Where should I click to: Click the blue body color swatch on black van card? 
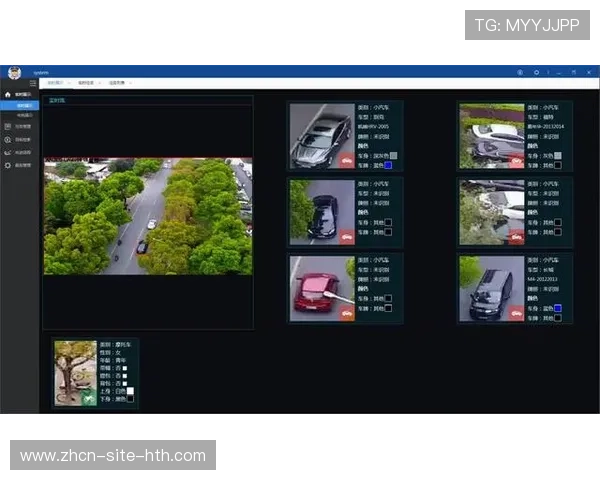(x=558, y=309)
